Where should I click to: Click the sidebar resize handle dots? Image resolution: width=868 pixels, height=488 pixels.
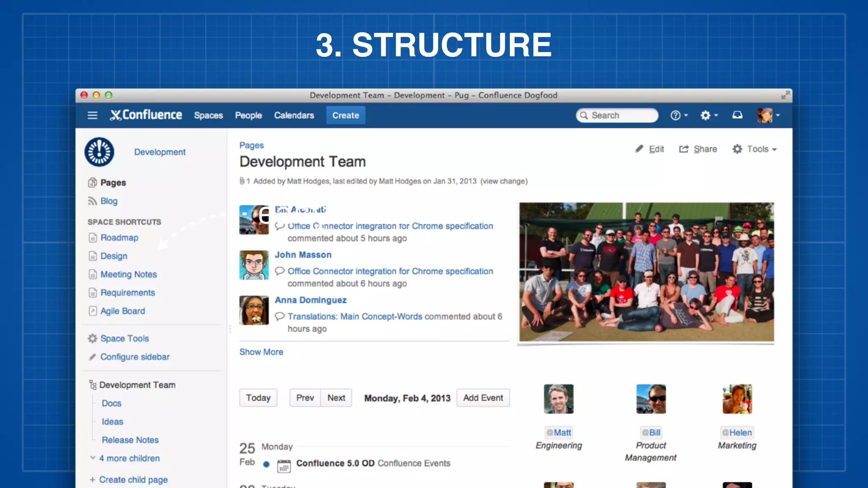pyautogui.click(x=230, y=329)
